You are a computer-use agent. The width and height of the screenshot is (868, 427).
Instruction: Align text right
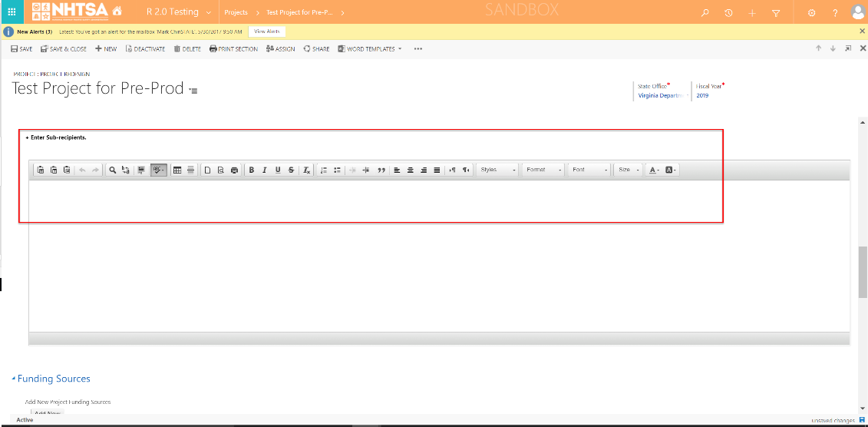coord(424,170)
